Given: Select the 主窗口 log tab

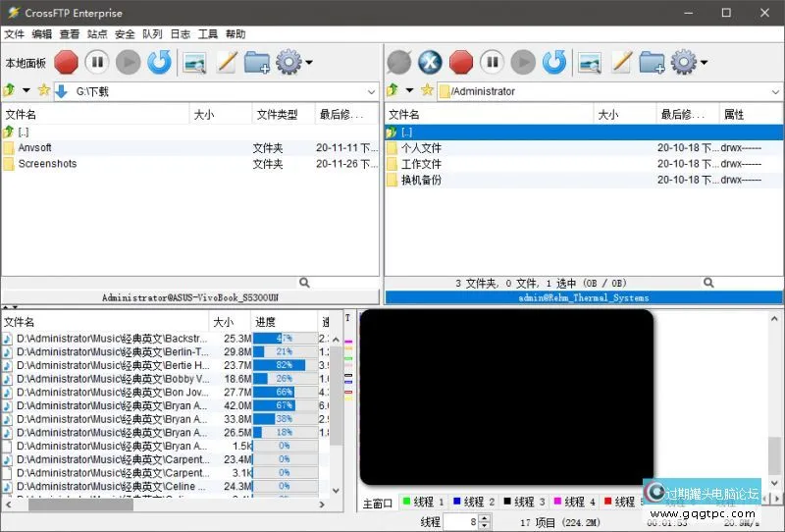Looking at the screenshot, I should click(x=377, y=503).
